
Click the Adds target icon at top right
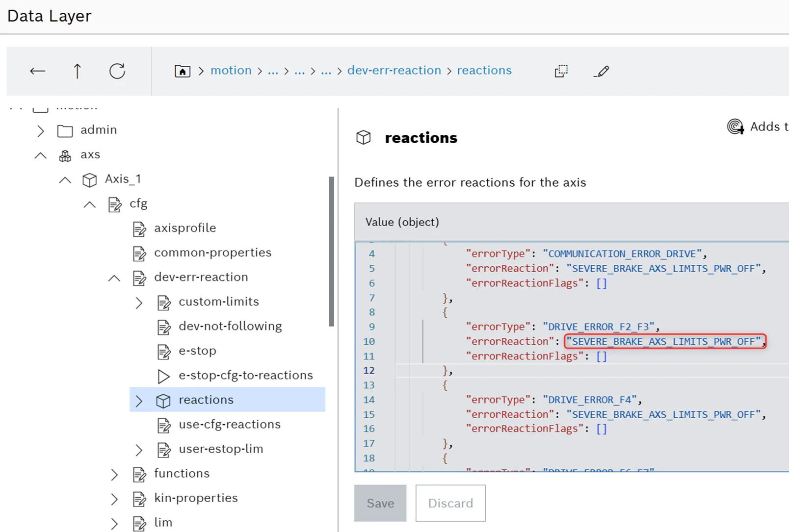(735, 127)
